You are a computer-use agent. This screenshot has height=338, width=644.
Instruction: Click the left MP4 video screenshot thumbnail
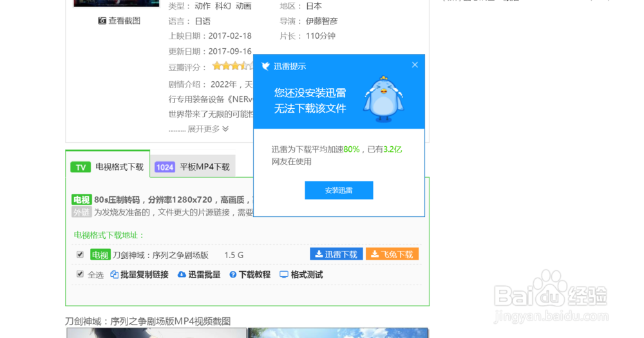coord(156,333)
